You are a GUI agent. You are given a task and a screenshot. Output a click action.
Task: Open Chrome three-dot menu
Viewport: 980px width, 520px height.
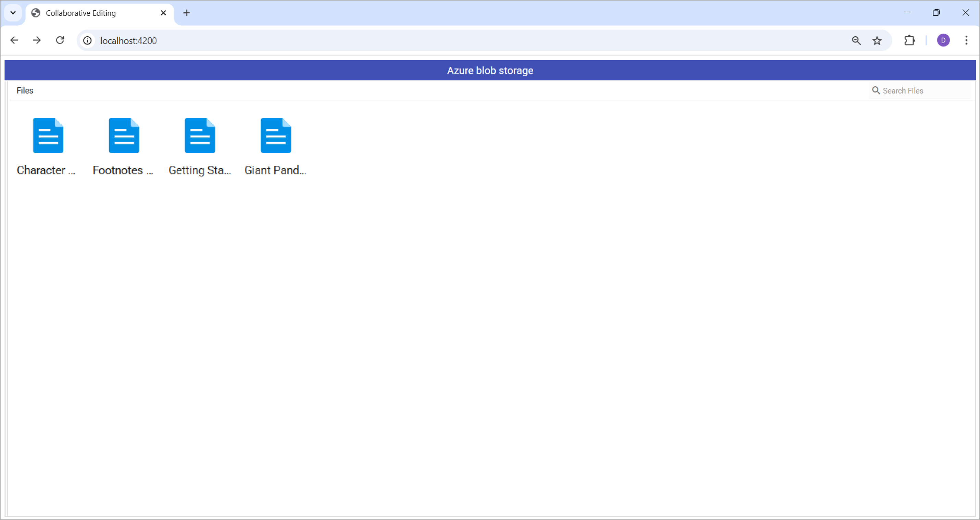pyautogui.click(x=966, y=40)
